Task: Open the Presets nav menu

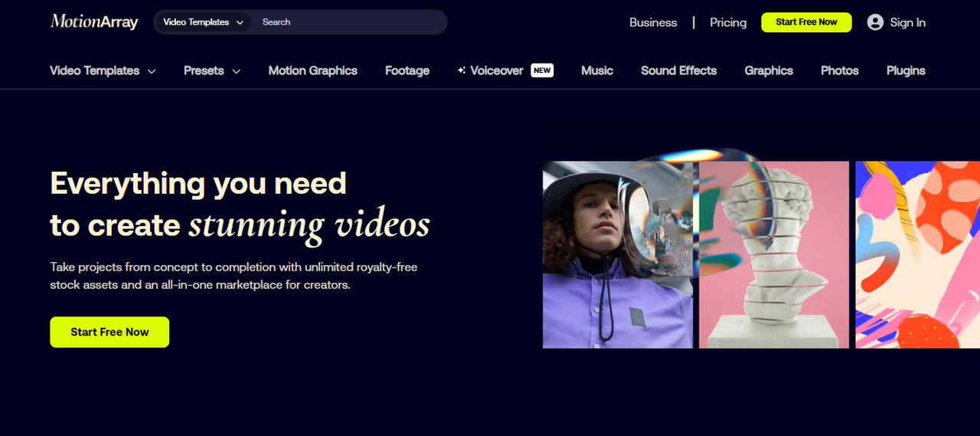Action: [x=212, y=70]
